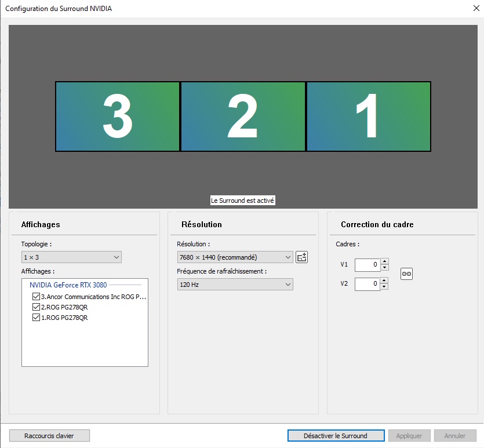Open the Topologie 1 × 3 dropdown
The image size is (484, 448).
71,257
